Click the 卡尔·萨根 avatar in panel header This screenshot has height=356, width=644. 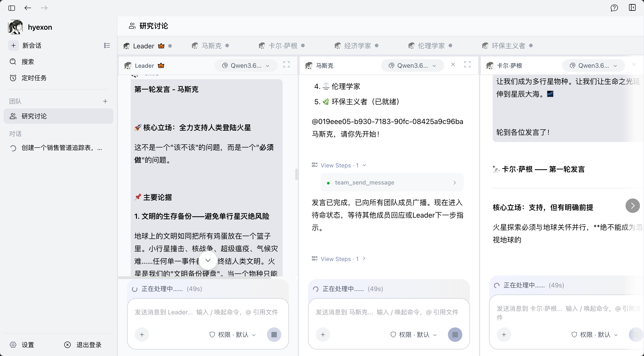click(490, 65)
